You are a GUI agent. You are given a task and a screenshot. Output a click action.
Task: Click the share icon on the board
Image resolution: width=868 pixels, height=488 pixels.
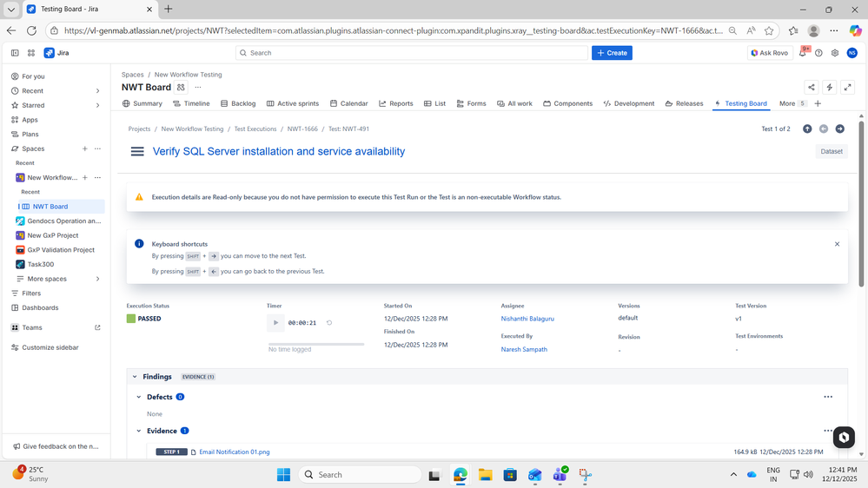pyautogui.click(x=812, y=88)
